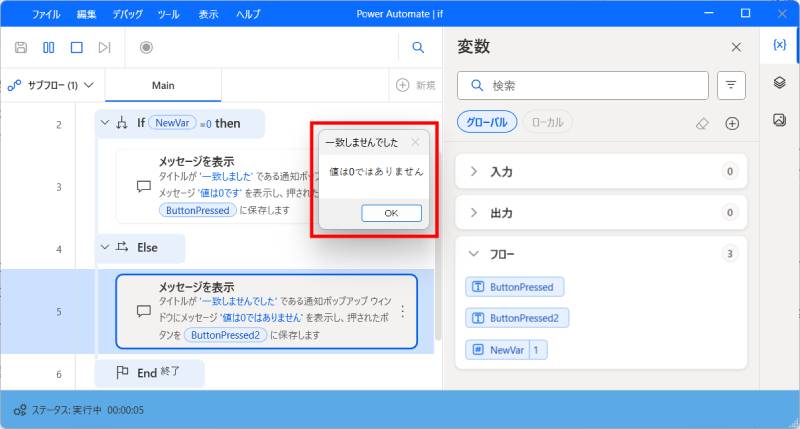Click the variables filter icon

click(731, 86)
